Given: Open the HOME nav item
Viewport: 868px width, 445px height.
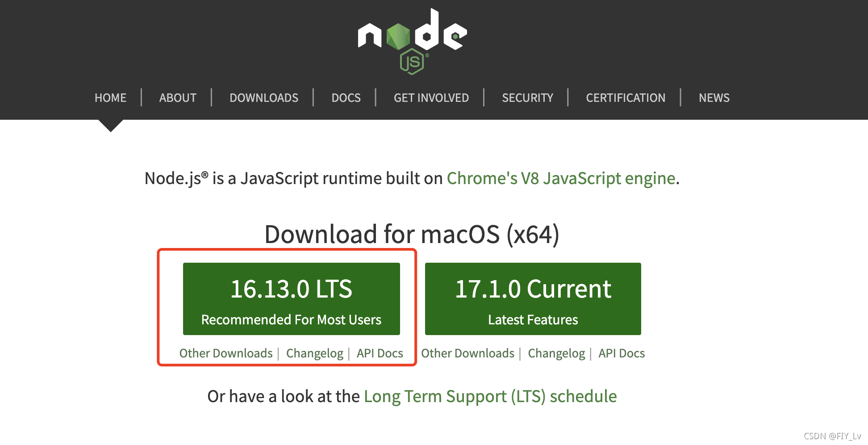Looking at the screenshot, I should (110, 98).
